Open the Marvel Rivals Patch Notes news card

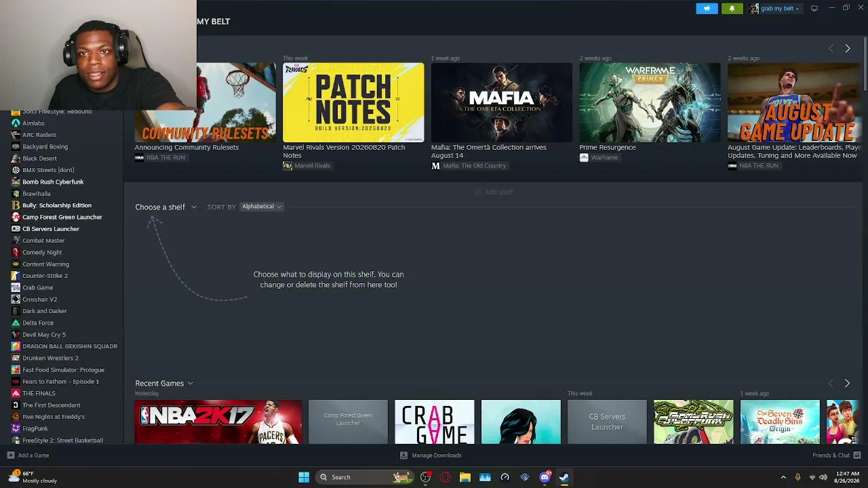[x=353, y=102]
